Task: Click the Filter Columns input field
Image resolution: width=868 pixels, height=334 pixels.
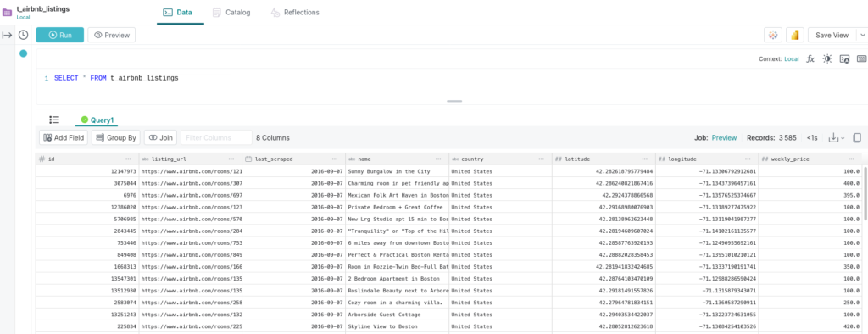Action: pyautogui.click(x=216, y=138)
